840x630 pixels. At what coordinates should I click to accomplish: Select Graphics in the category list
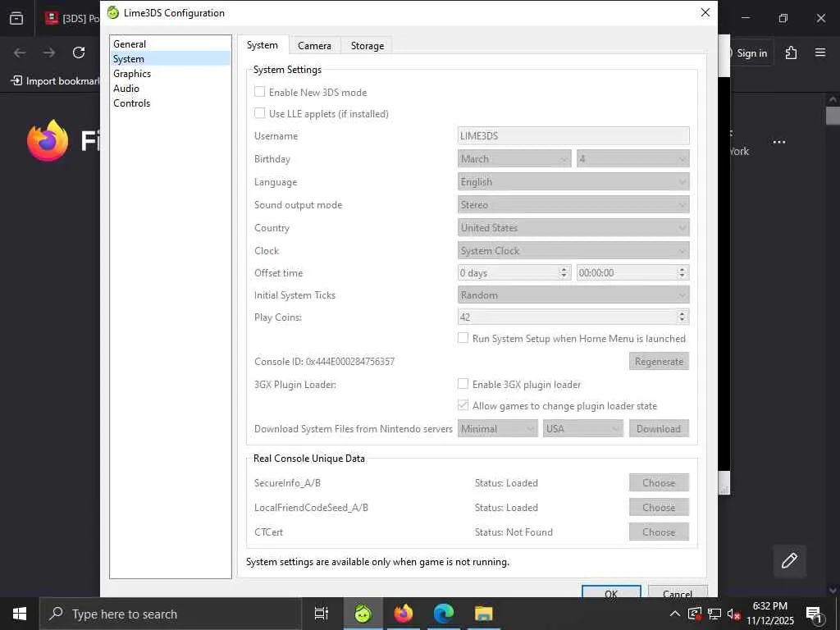170,73
